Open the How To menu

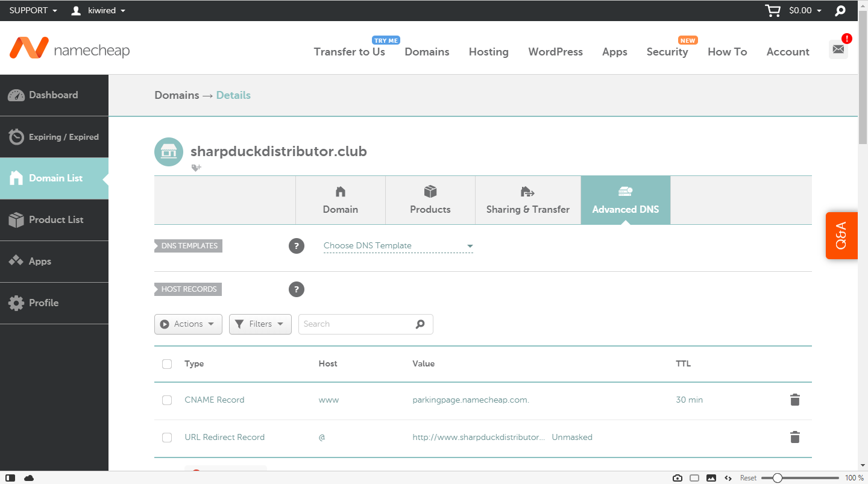pyautogui.click(x=728, y=52)
